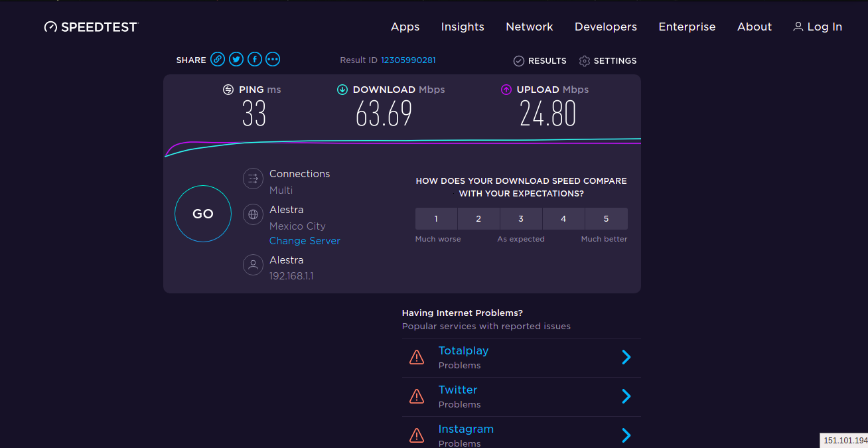Expand Twitter problems chevron
Viewport: 868px width, 448px height.
tap(626, 397)
